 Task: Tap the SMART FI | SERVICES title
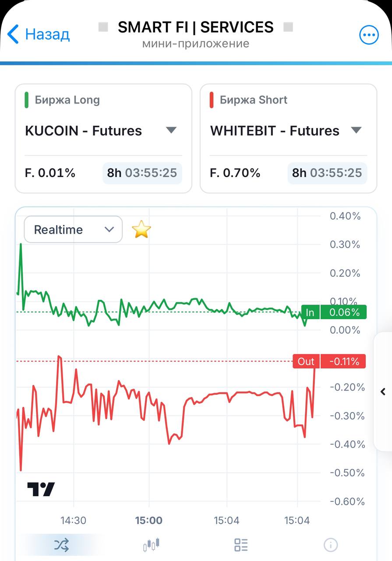pos(196,27)
